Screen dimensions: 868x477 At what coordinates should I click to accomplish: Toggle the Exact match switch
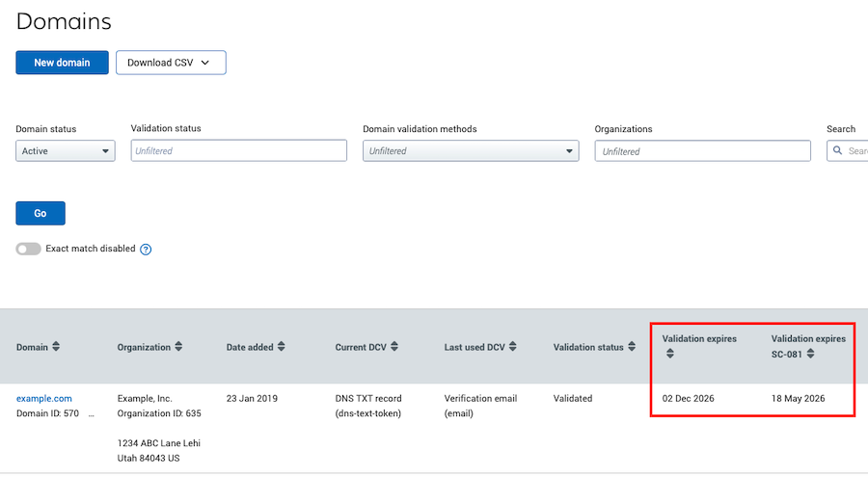pos(28,249)
